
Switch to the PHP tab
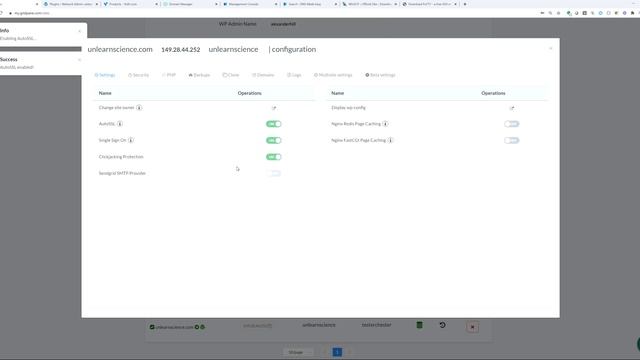169,75
